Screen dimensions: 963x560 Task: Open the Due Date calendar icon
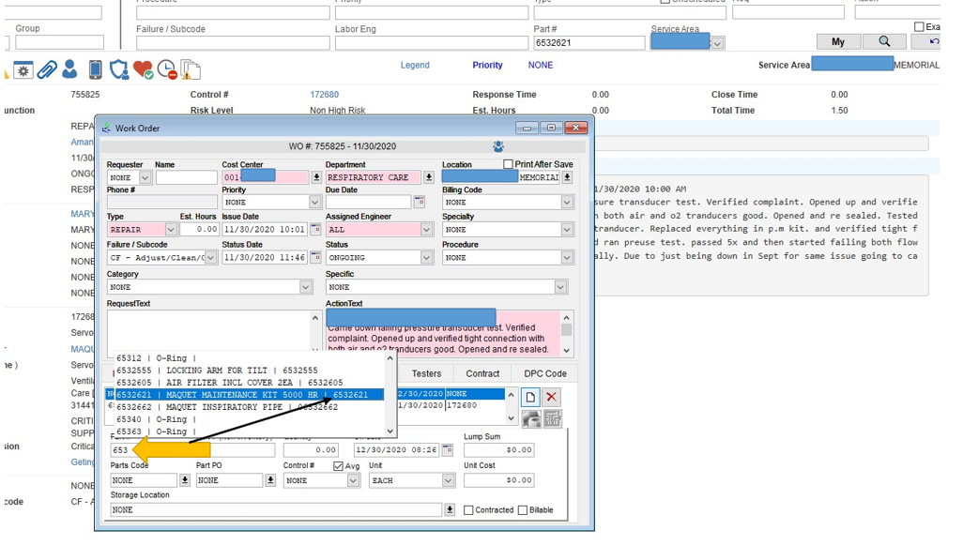point(420,202)
